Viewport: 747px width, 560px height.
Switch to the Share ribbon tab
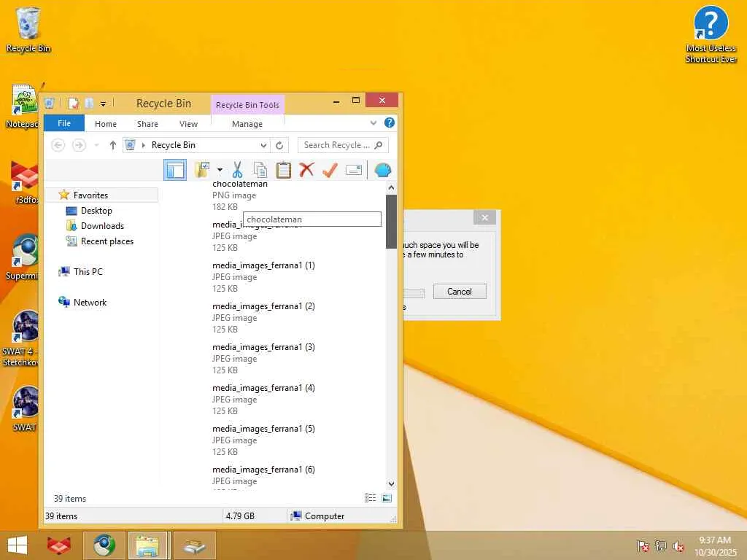coord(147,124)
